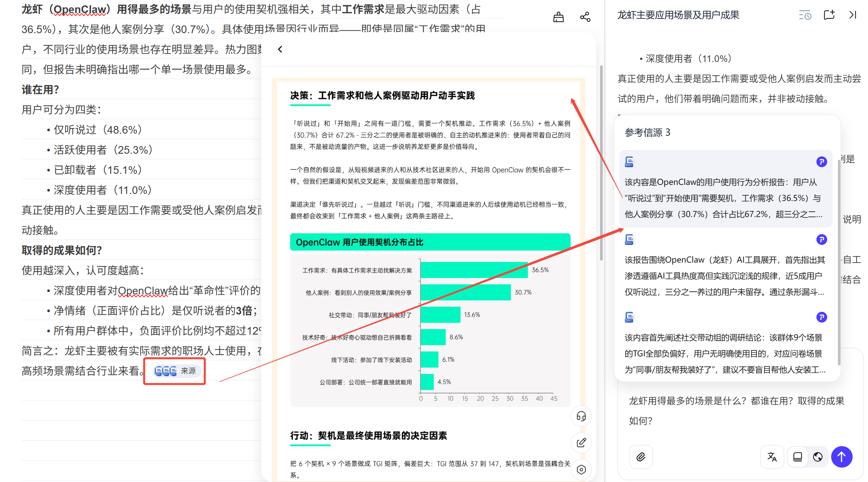Click the purple P badge on the first source
This screenshot has width=868, height=482.
click(821, 162)
